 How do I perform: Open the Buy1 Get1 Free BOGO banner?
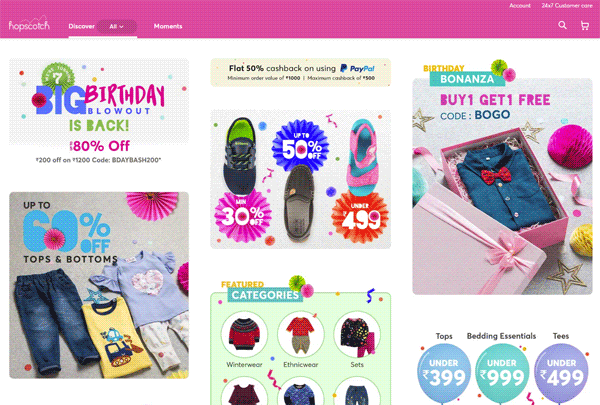(x=502, y=180)
